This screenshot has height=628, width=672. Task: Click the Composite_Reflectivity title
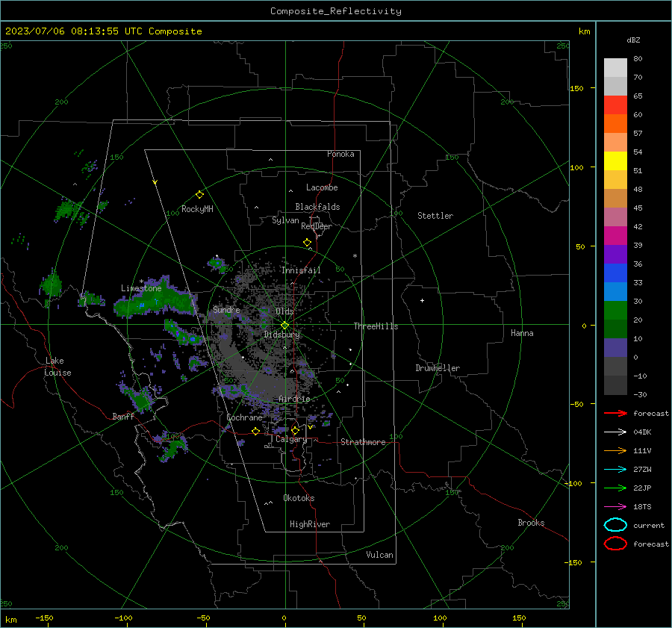click(336, 11)
